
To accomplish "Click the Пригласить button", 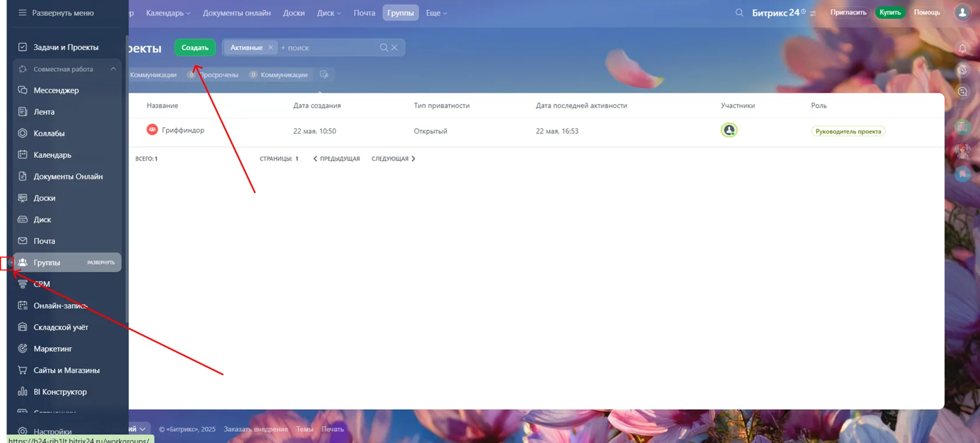I will click(x=848, y=12).
